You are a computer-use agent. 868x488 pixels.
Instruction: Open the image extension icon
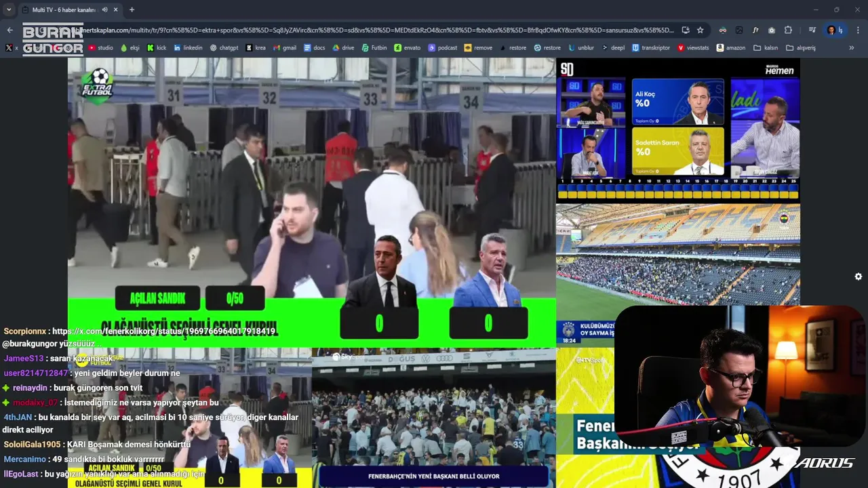tap(739, 30)
